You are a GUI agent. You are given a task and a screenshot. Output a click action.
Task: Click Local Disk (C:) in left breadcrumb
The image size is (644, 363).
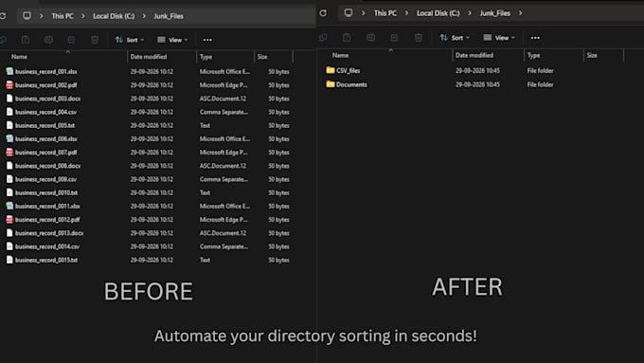point(114,16)
